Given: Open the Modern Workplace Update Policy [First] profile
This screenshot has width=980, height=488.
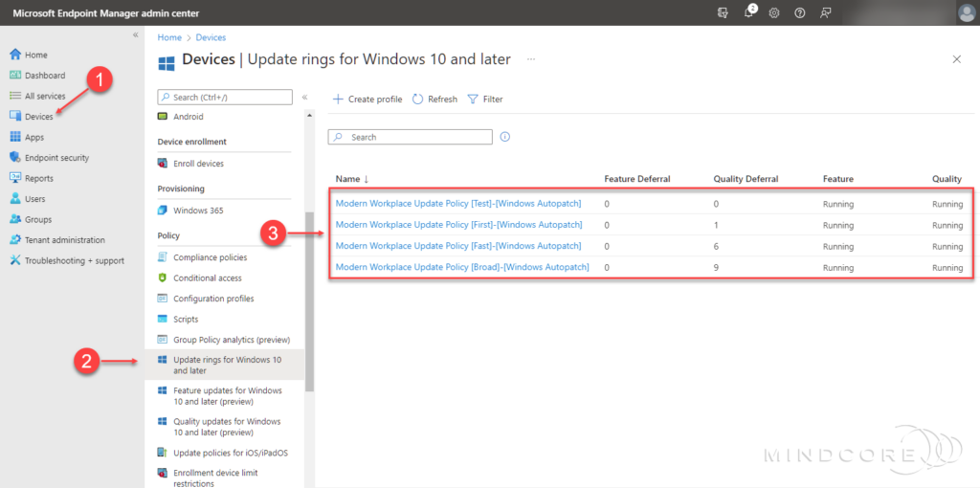Looking at the screenshot, I should click(x=458, y=224).
